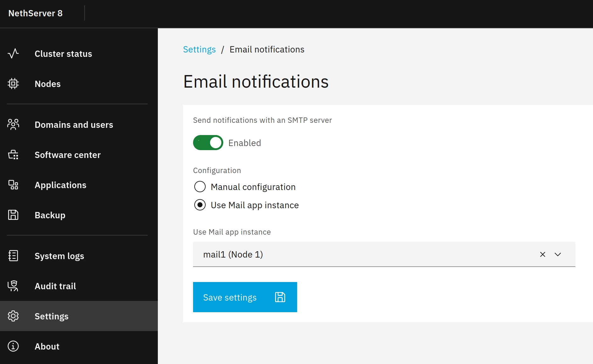This screenshot has height=364, width=593.
Task: Click the Applications grid icon
Action: [13, 185]
